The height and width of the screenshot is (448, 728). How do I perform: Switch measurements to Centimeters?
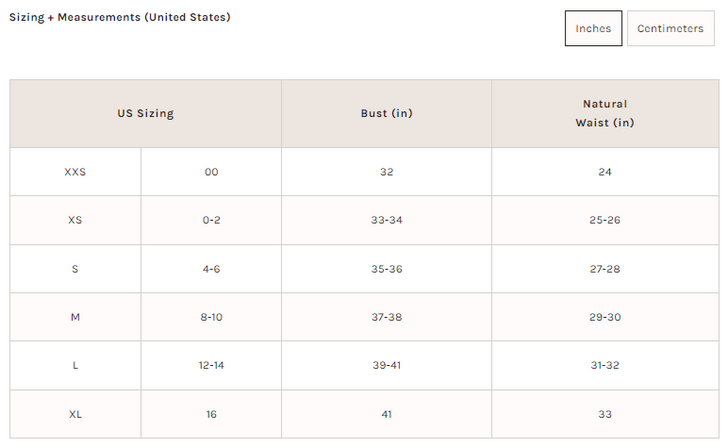(670, 29)
